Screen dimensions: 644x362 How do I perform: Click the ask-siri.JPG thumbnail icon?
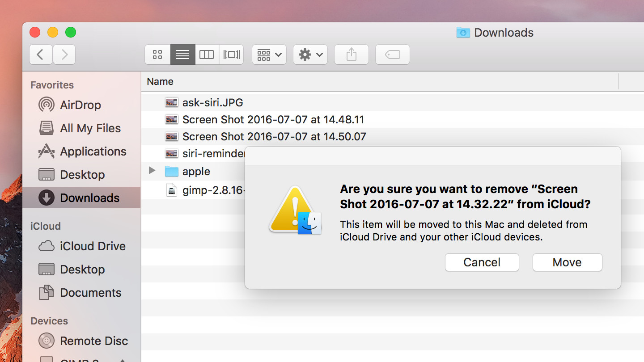pos(172,103)
